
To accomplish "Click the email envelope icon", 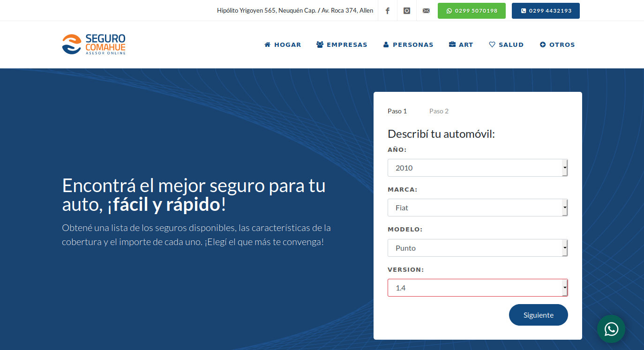I will 426,11.
